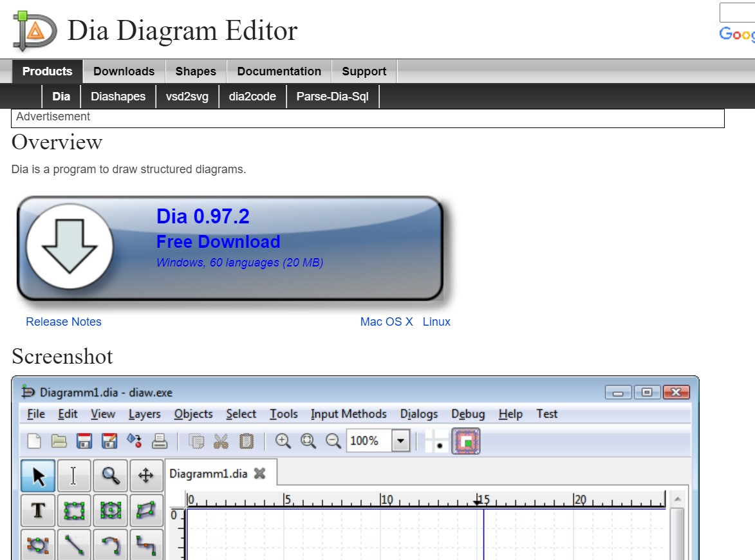Open the Diashapes sub-navigation item

coord(118,97)
